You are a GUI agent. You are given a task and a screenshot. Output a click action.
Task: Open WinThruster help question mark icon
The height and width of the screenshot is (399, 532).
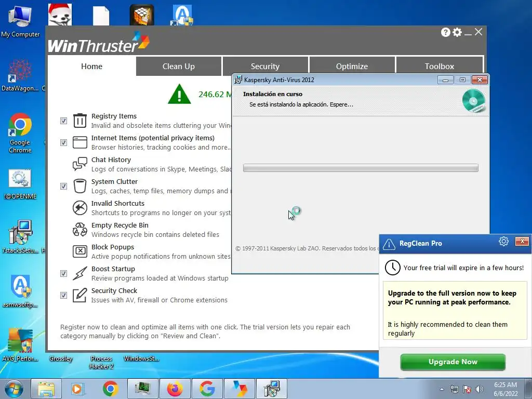coord(445,32)
